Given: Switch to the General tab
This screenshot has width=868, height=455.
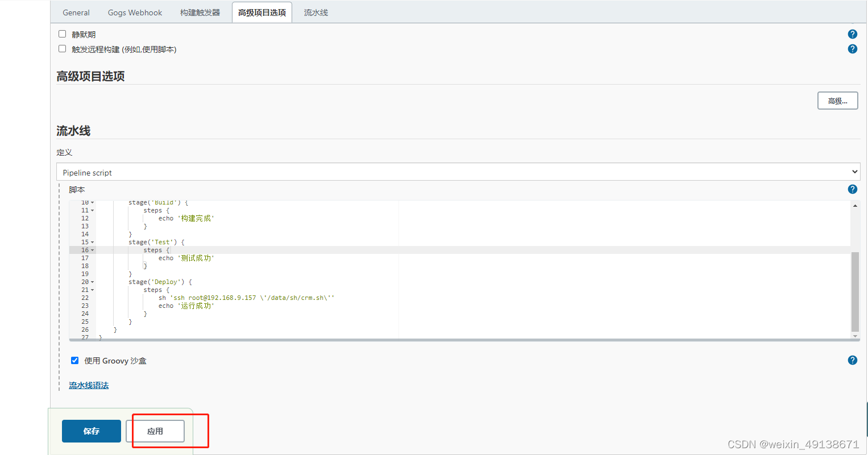Looking at the screenshot, I should (76, 12).
